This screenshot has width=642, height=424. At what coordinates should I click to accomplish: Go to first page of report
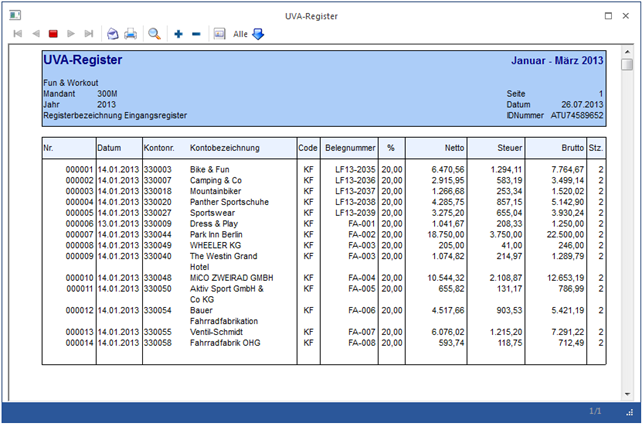point(17,33)
